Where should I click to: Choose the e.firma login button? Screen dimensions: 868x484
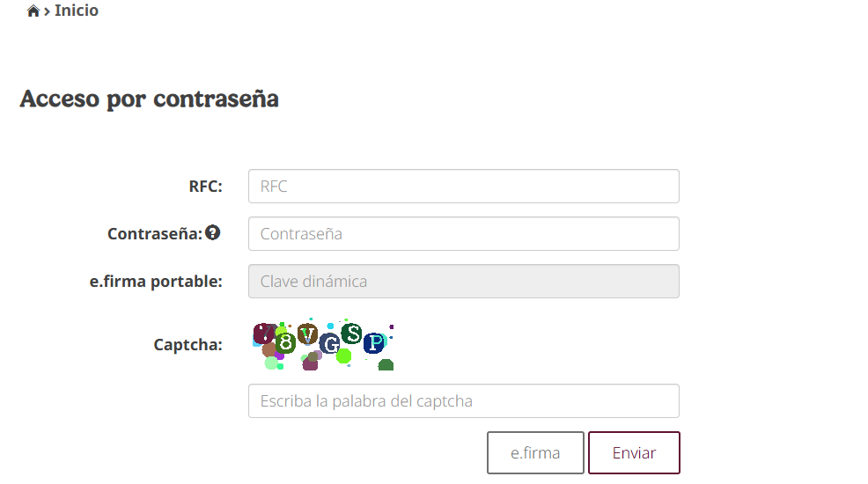pyautogui.click(x=535, y=453)
